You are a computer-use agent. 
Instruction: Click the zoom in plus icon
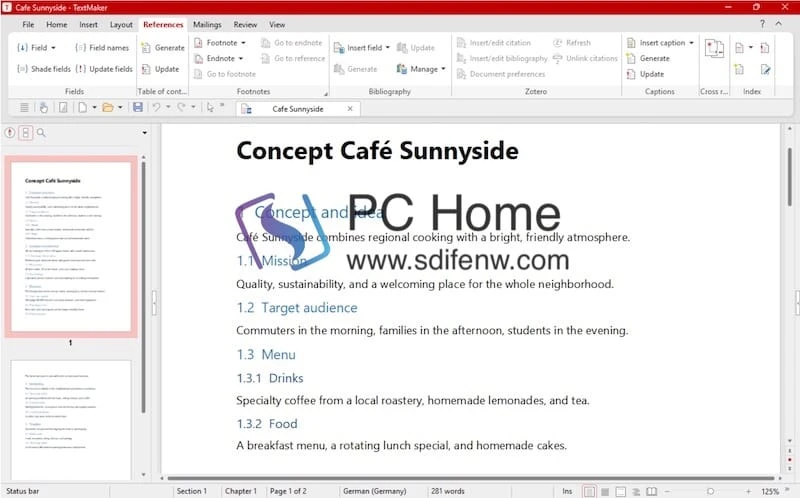748,491
